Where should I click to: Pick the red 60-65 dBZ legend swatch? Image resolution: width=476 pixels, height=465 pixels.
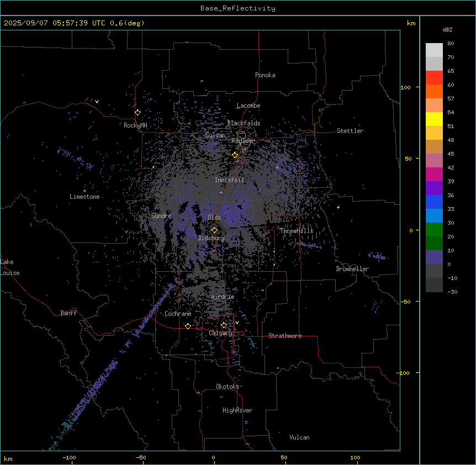point(434,78)
